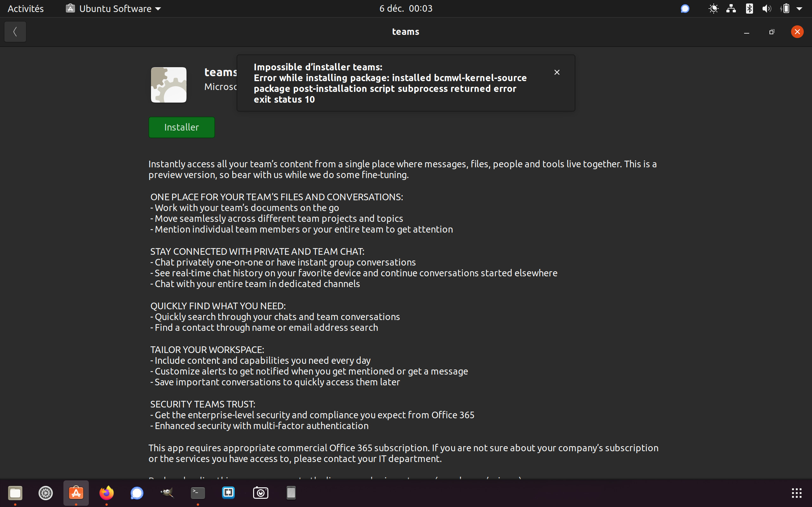Image resolution: width=812 pixels, height=507 pixels.
Task: Open the Terminal from the dock
Action: pos(198,492)
